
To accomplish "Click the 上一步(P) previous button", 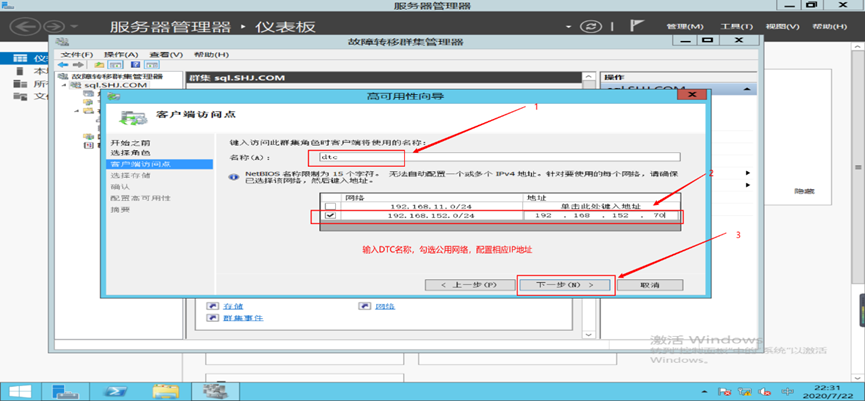I will (x=469, y=285).
